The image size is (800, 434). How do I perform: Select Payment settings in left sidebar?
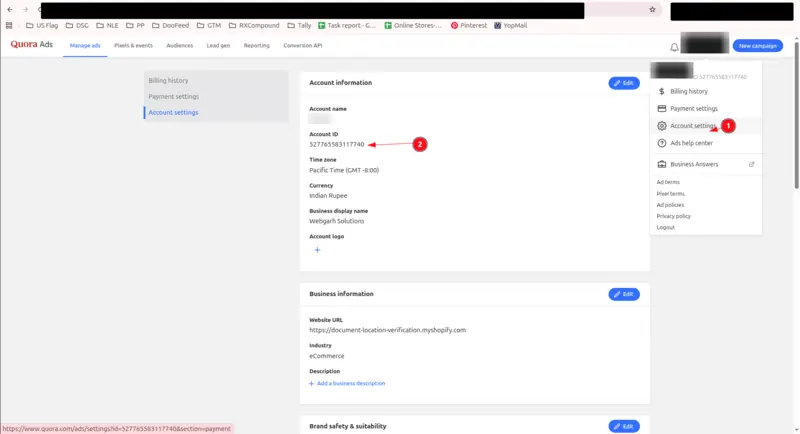[173, 96]
